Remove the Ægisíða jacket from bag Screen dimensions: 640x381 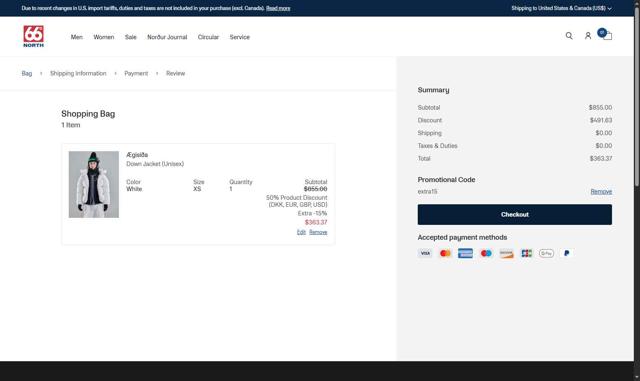318,232
